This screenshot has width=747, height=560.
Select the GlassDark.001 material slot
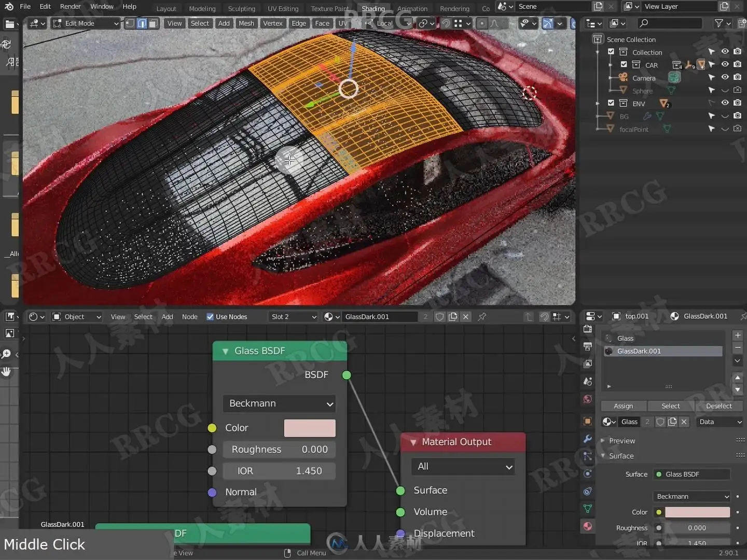663,351
